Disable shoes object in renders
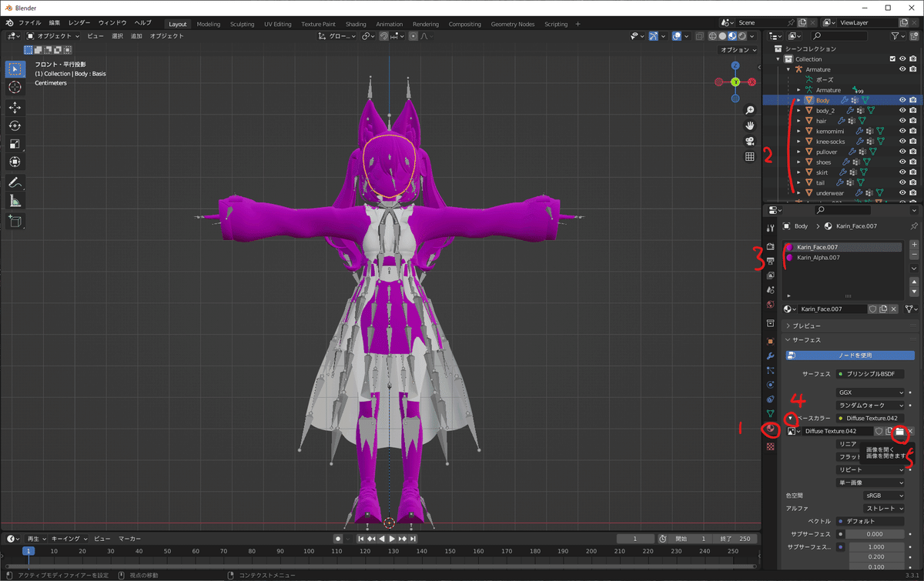This screenshot has height=581, width=924. click(913, 162)
